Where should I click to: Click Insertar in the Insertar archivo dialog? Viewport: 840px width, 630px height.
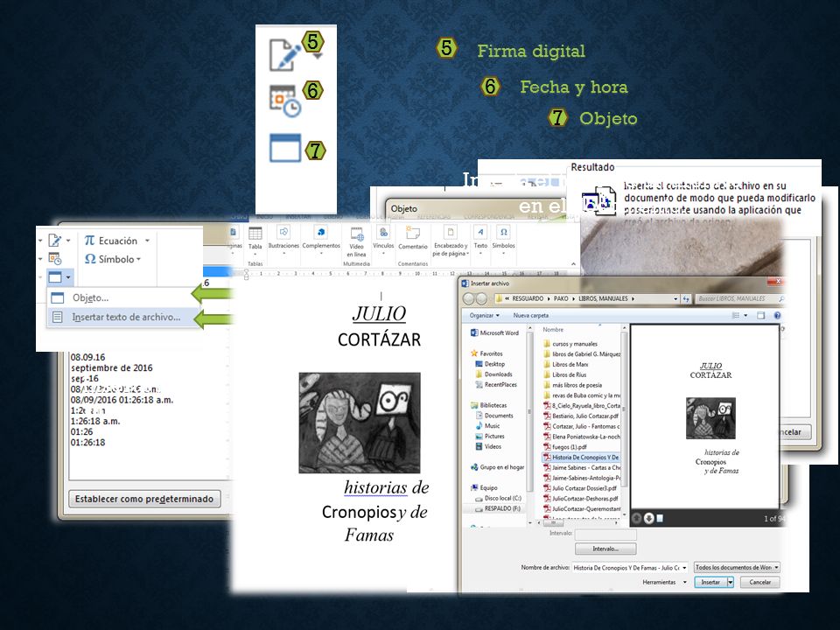(x=710, y=583)
